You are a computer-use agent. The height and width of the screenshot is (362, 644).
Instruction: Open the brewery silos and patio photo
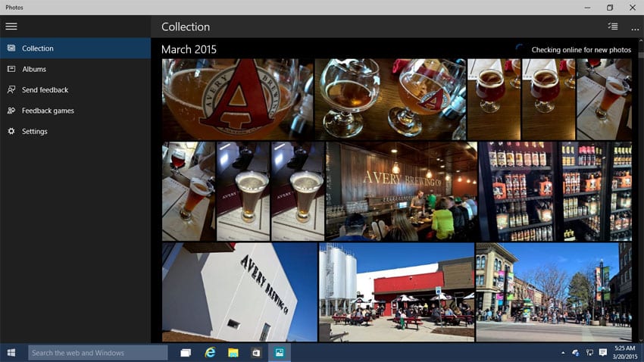pos(396,292)
